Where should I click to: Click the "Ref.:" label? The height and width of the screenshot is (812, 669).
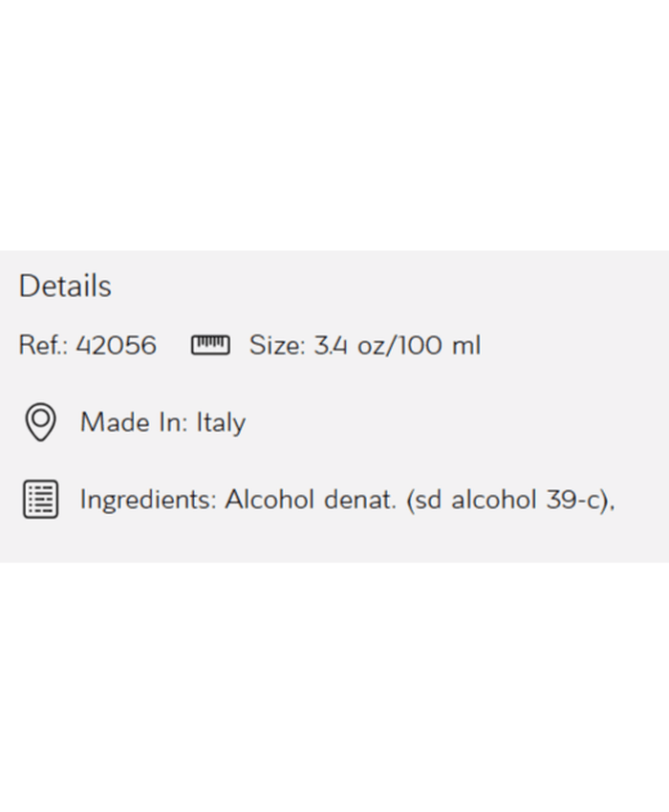point(43,345)
